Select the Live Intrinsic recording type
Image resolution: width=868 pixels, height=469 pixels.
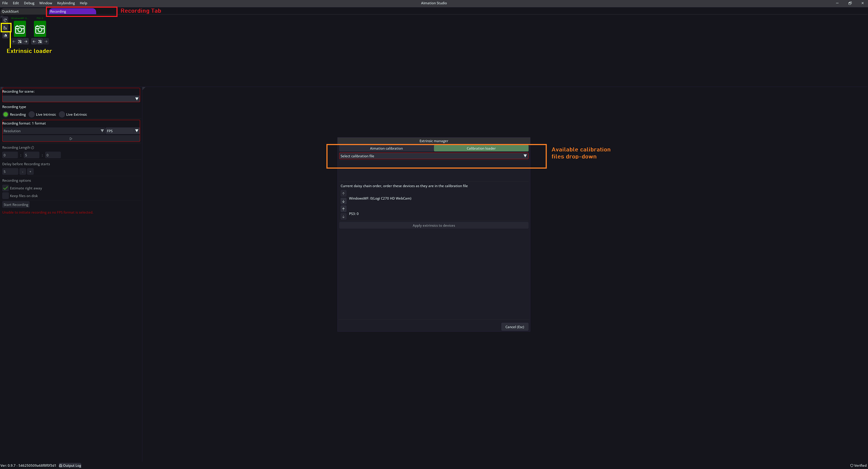point(32,115)
